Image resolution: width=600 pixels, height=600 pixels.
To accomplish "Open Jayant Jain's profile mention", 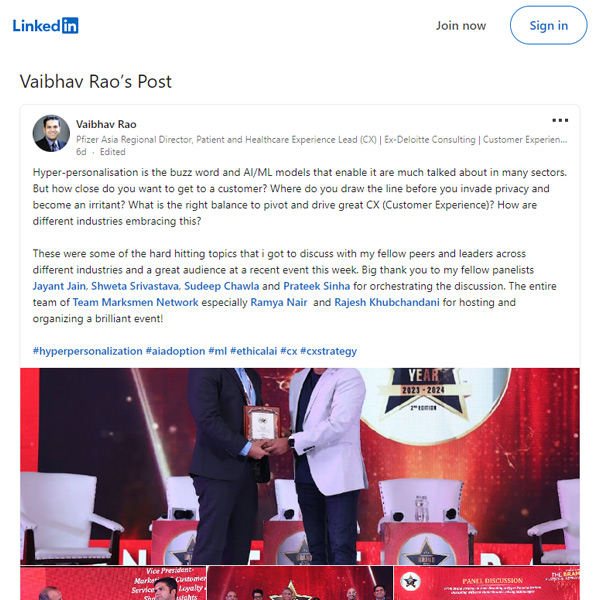I will (x=59, y=286).
